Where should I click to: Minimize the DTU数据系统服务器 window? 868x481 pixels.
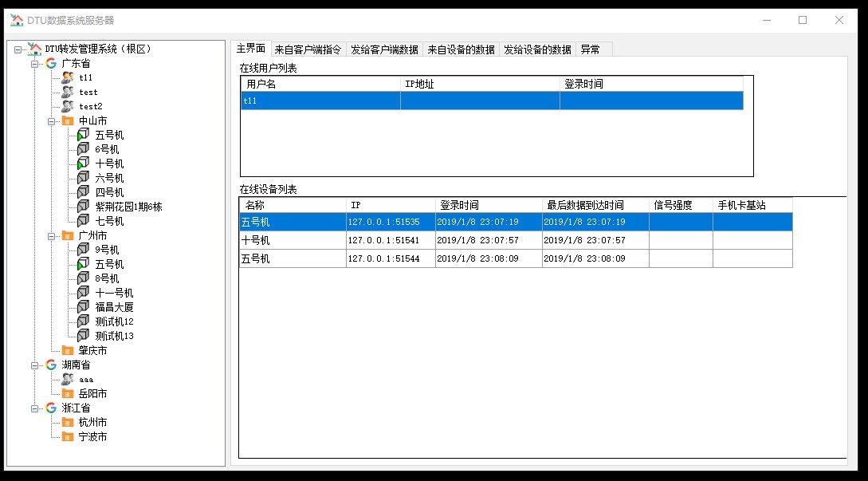click(x=767, y=20)
